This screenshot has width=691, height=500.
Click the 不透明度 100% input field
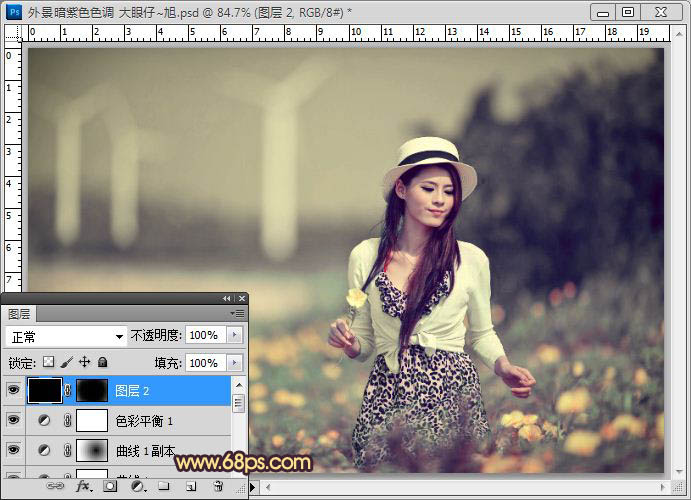point(204,336)
